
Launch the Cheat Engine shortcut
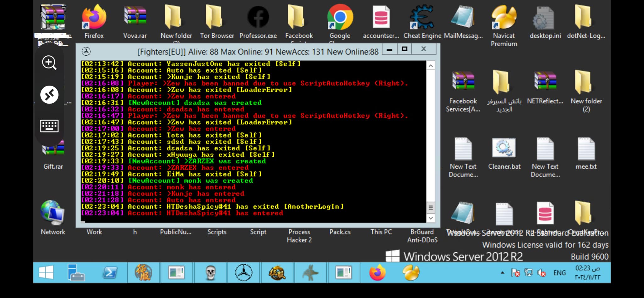pyautogui.click(x=422, y=22)
